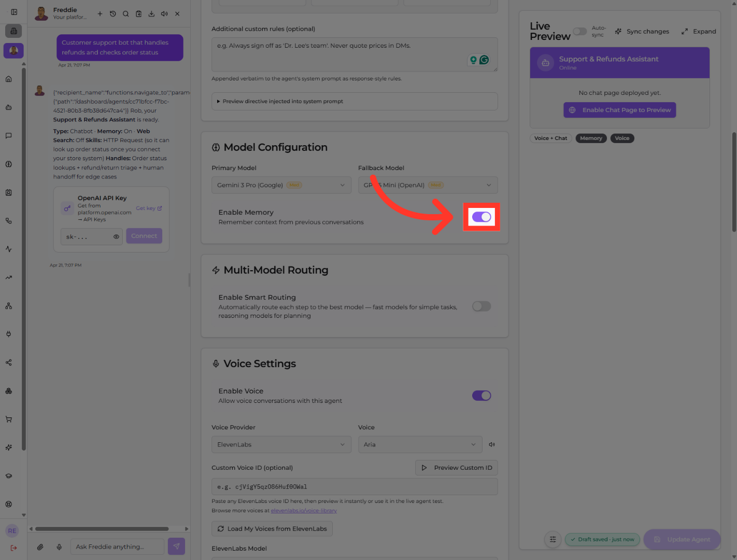Toggle the speaker sound icon in Freddie header
Screen dimensions: 737x560
[164, 14]
